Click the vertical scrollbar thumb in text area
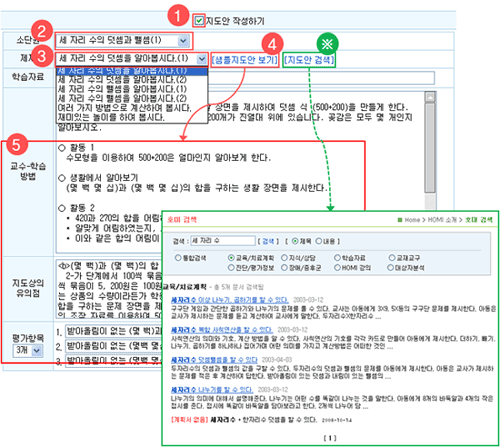This screenshot has height=447, width=500. click(x=430, y=148)
